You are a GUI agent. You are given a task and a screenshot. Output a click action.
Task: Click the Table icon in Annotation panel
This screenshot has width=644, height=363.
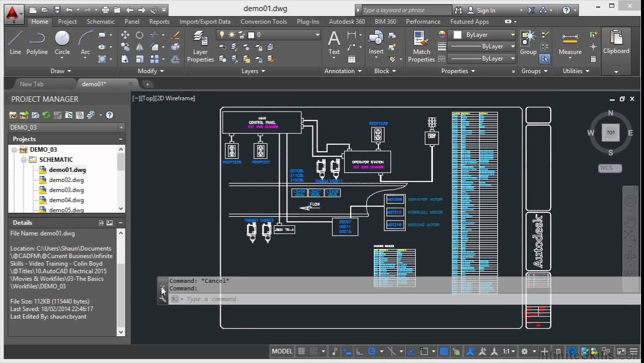[352, 59]
